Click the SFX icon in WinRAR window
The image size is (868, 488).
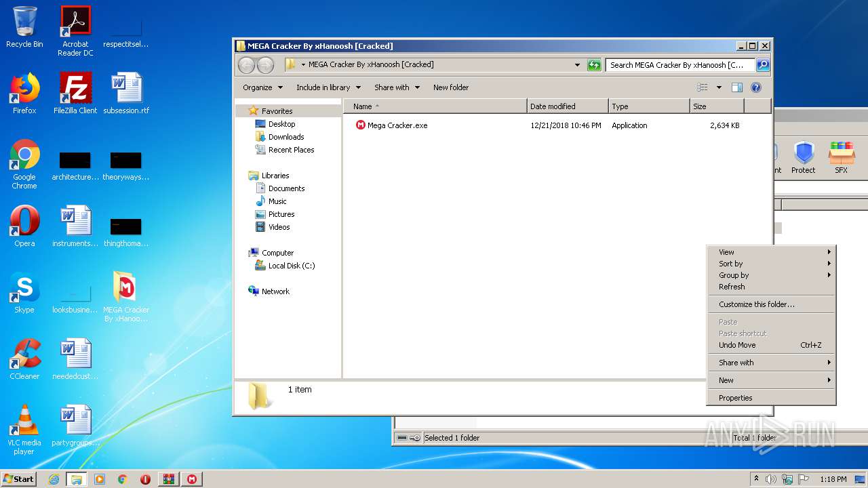(x=842, y=157)
